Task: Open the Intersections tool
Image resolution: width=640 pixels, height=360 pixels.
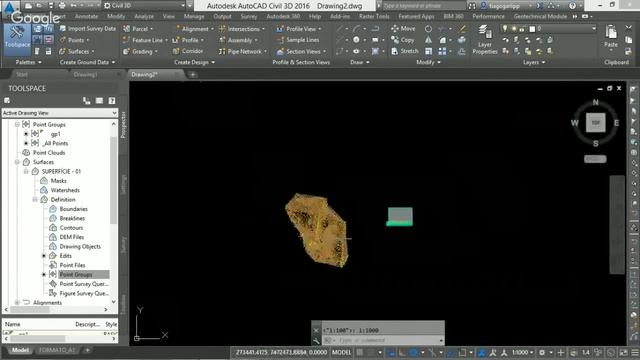Action: point(242,29)
